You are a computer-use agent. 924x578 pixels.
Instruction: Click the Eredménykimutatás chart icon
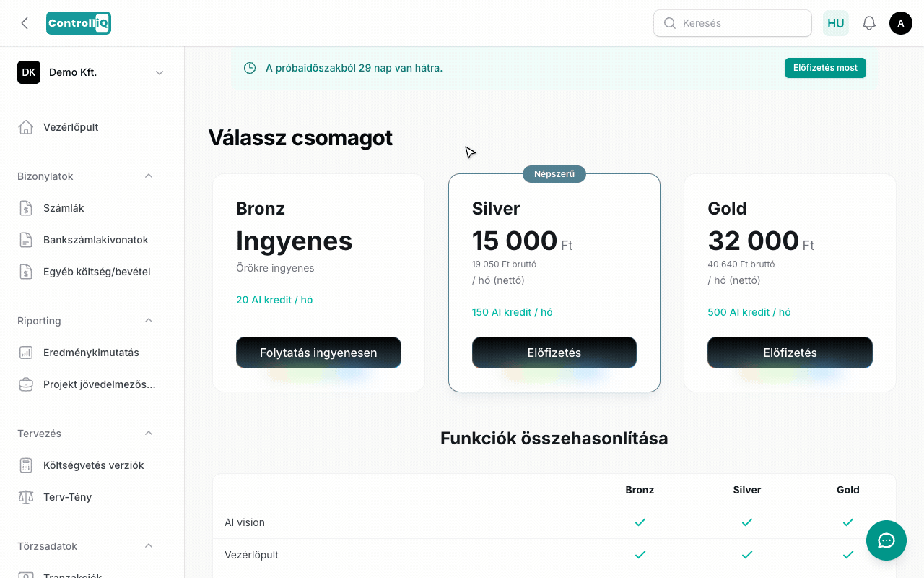click(x=26, y=353)
